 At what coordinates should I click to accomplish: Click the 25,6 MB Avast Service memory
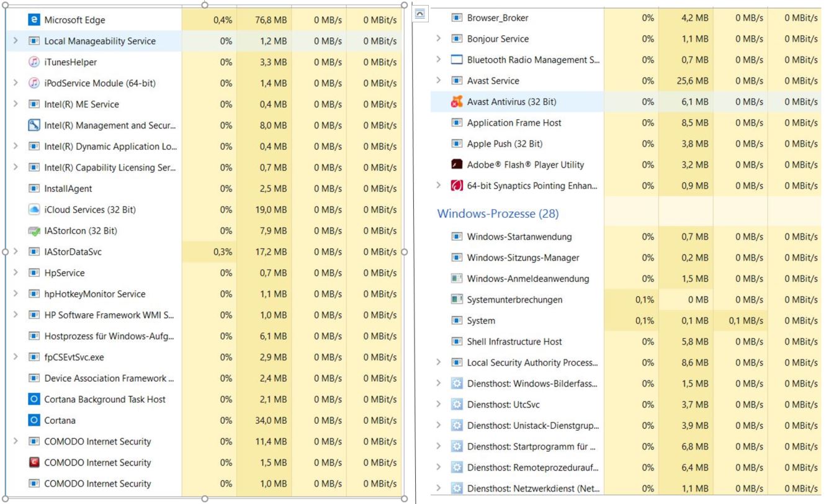point(693,81)
